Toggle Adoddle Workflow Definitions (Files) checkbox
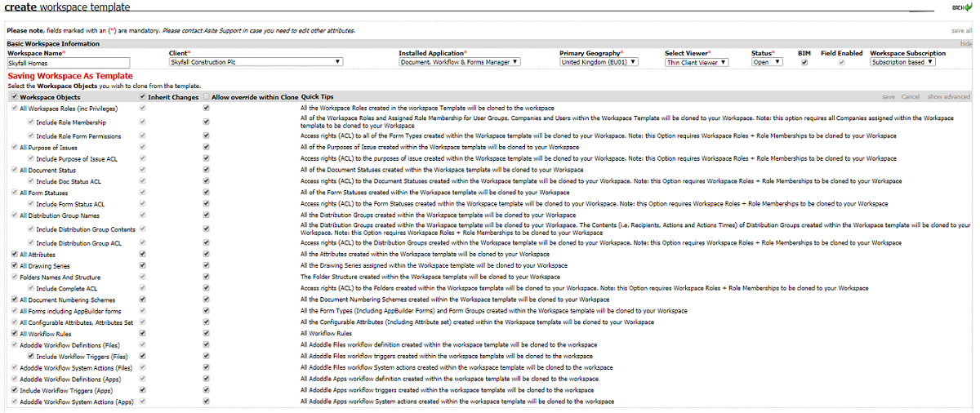 click(14, 345)
